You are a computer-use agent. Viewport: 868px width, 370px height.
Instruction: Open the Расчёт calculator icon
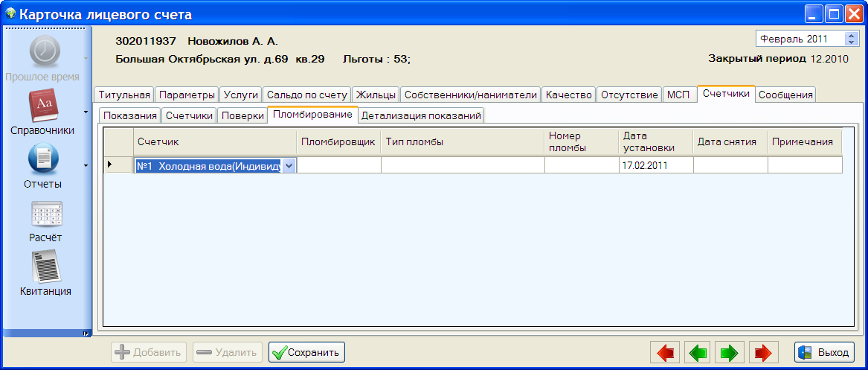[45, 214]
